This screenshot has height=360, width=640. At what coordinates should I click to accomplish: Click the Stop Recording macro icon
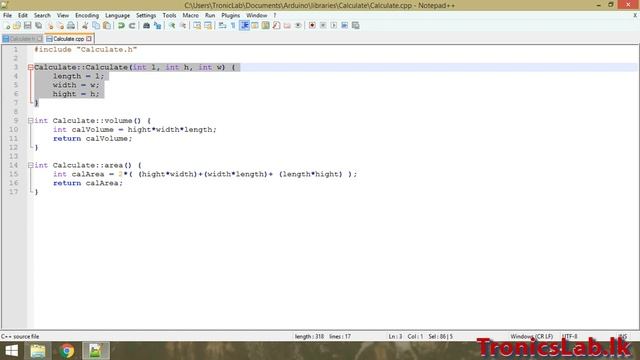tap(323, 26)
